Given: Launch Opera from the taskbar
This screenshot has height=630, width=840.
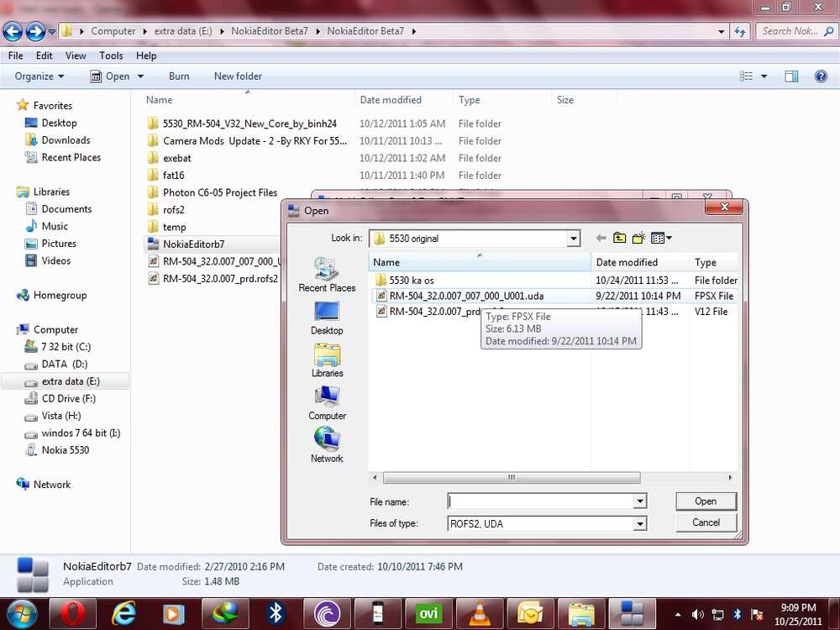Looking at the screenshot, I should pyautogui.click(x=73, y=613).
